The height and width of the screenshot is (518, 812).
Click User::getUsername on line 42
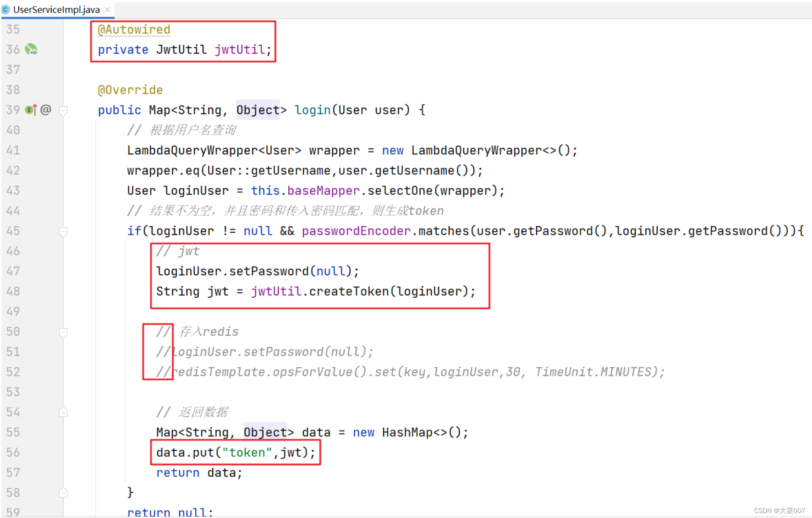[x=269, y=170]
